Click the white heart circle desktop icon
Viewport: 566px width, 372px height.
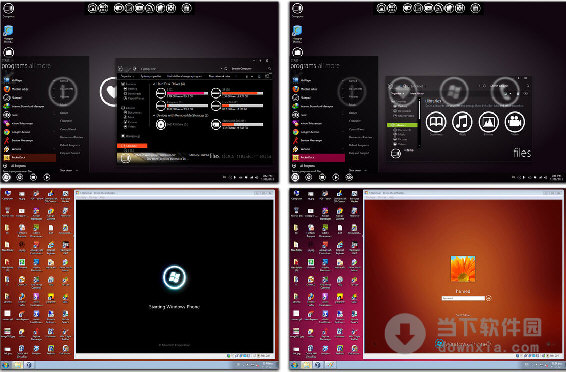coord(108,92)
